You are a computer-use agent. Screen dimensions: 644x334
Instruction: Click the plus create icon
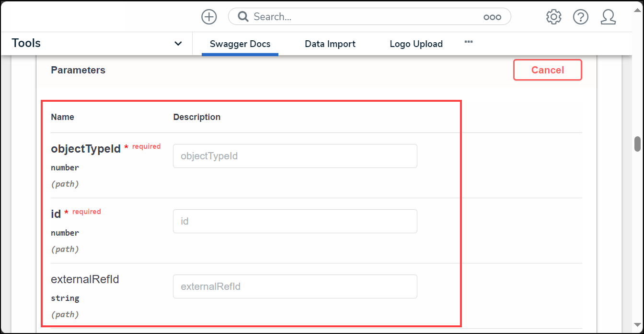[209, 17]
